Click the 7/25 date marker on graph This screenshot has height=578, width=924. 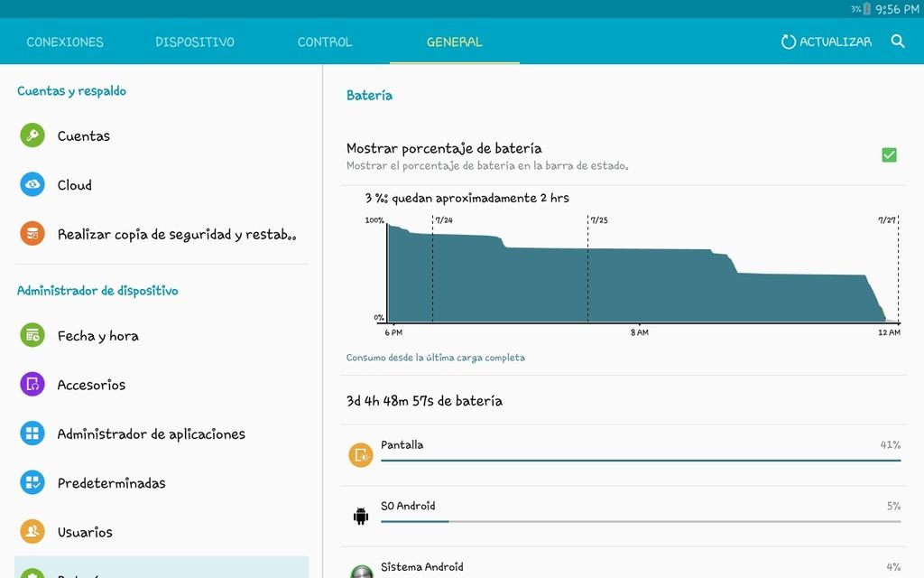[599, 220]
